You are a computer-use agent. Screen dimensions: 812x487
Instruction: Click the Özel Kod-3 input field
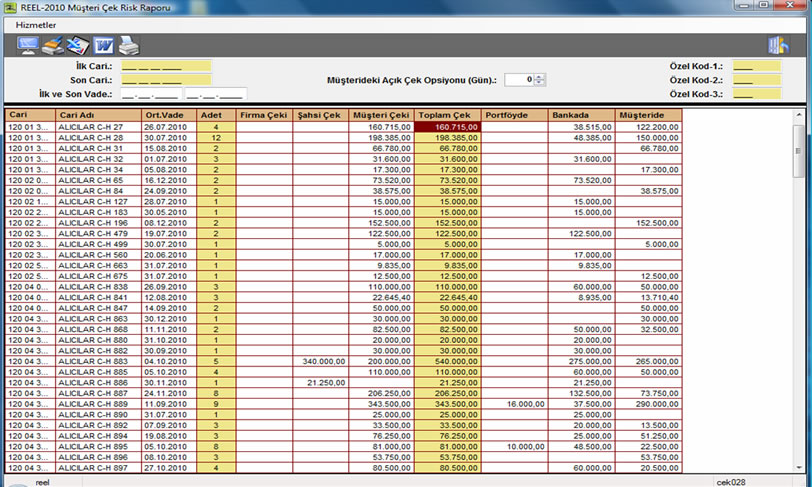(x=757, y=94)
